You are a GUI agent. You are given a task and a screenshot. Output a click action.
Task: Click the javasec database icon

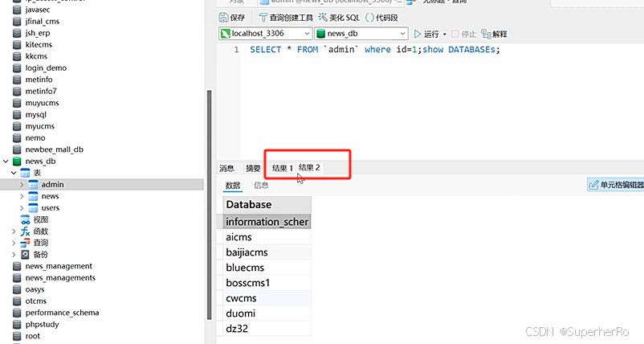[17, 10]
